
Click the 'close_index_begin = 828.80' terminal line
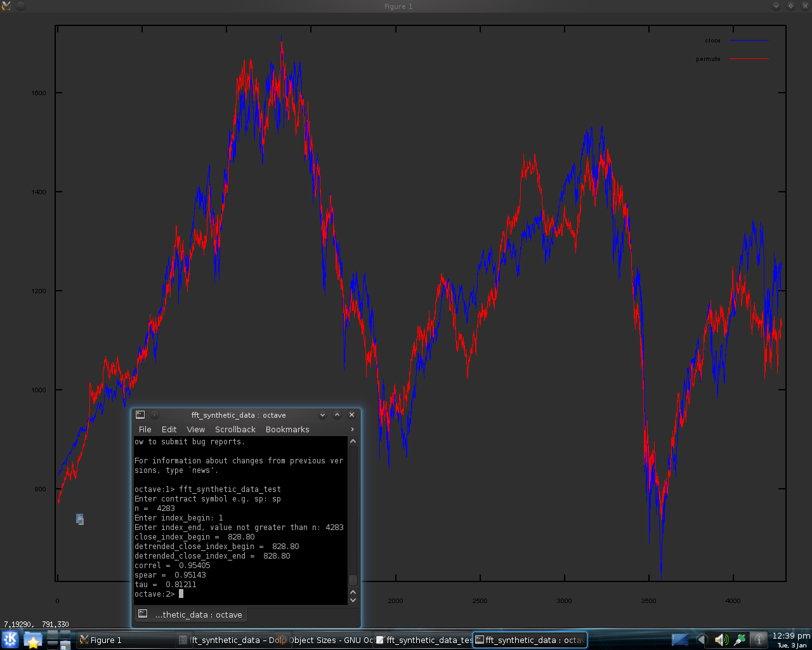tap(195, 537)
